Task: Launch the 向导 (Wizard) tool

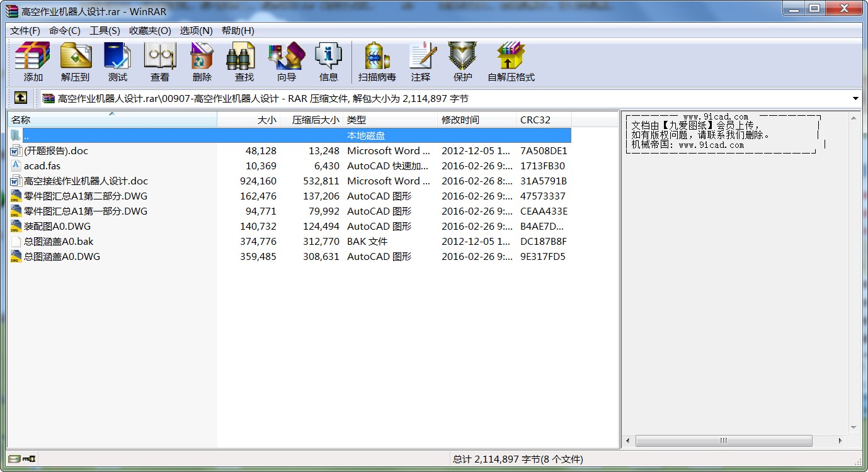Action: click(x=286, y=62)
